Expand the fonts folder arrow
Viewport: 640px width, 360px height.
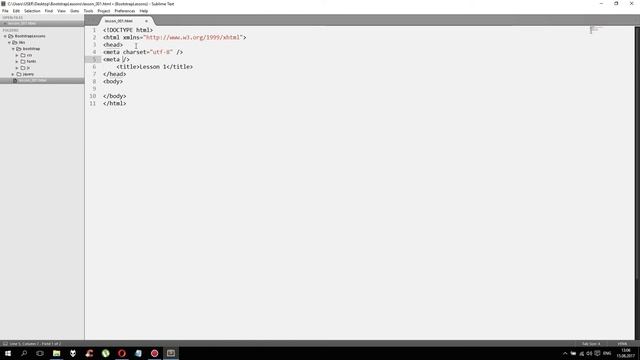click(17, 62)
